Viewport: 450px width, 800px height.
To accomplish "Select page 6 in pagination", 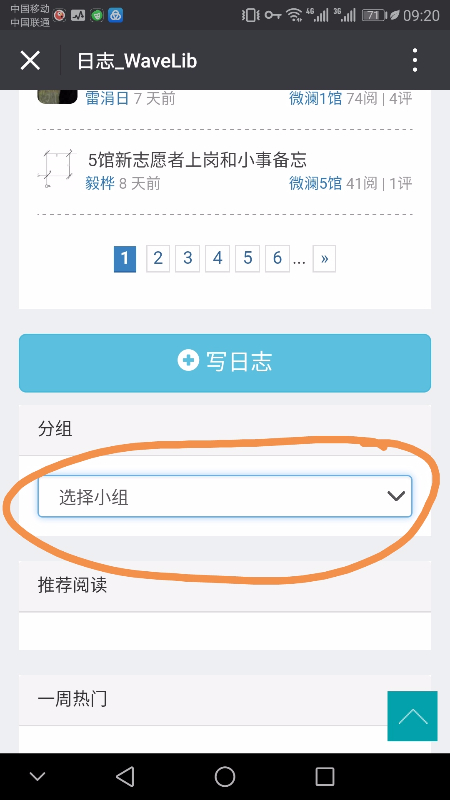I will pos(278,259).
